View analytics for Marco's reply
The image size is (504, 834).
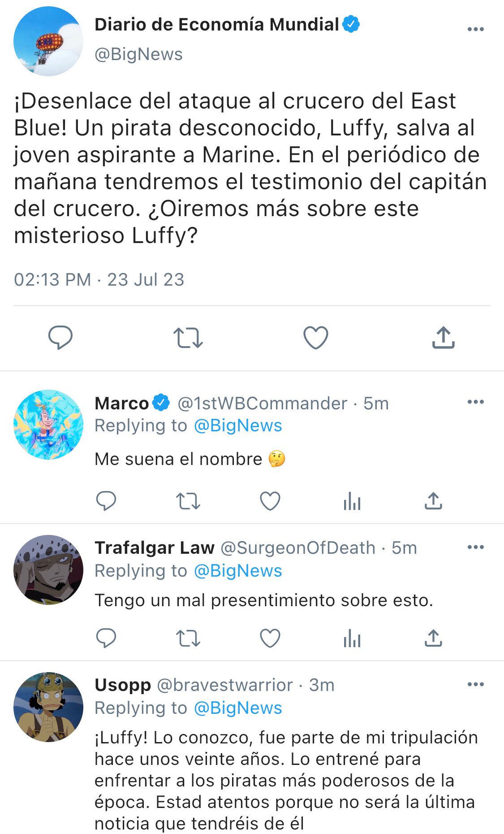[x=352, y=501]
